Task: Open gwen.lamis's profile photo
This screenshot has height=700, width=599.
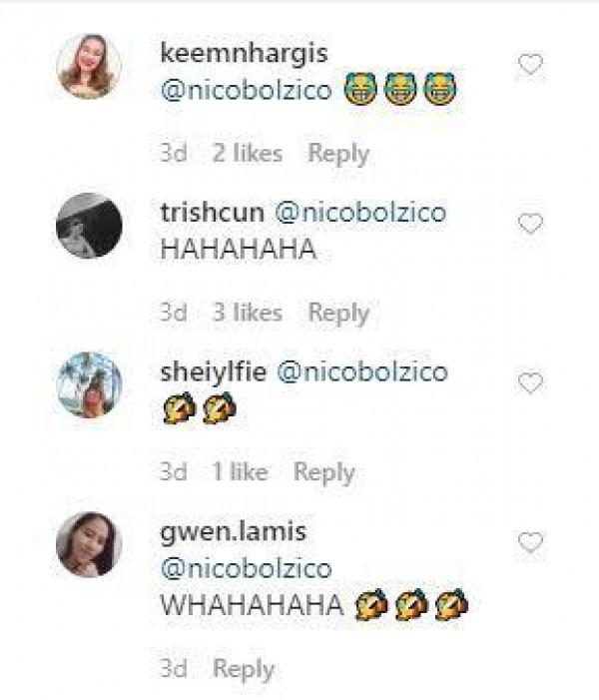Action: tap(89, 544)
